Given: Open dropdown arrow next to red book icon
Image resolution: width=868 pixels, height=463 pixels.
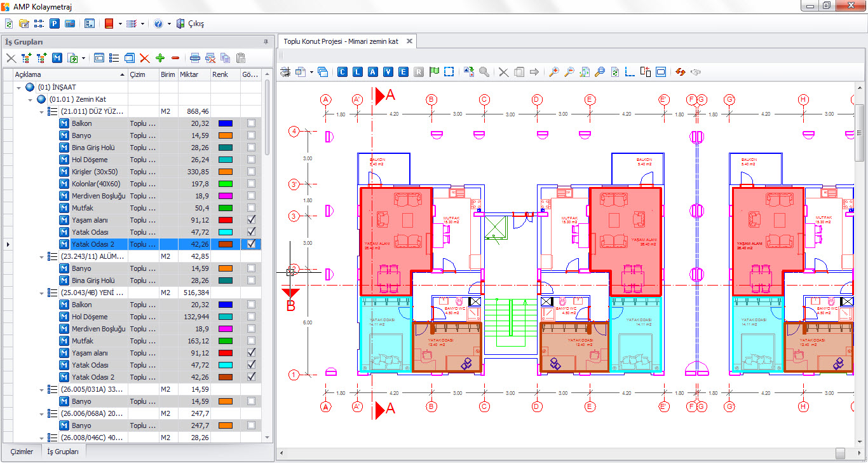Looking at the screenshot, I should click(x=119, y=24).
